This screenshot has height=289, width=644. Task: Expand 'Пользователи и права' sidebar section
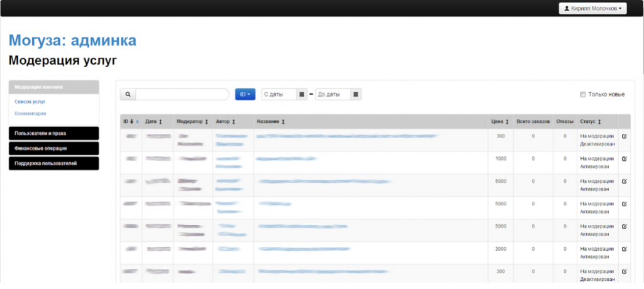54,133
